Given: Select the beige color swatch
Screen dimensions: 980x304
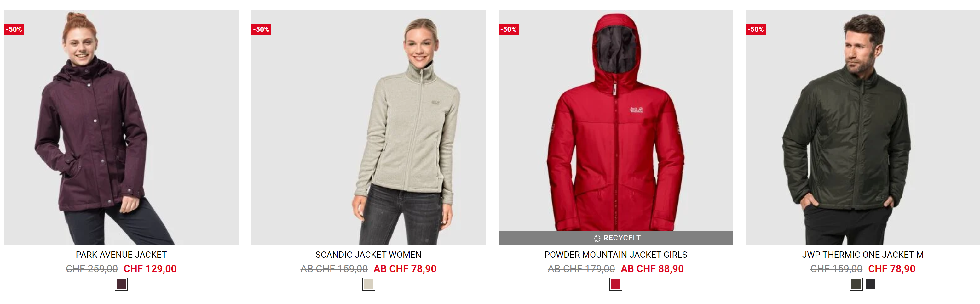Looking at the screenshot, I should coord(369,284).
